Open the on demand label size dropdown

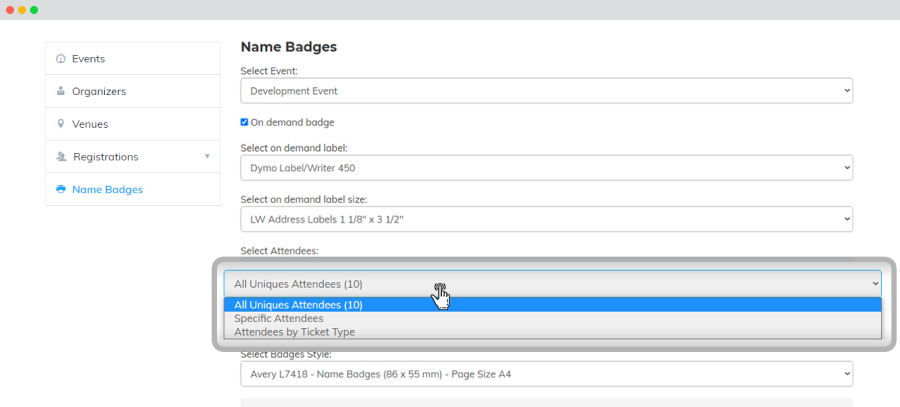coord(546,219)
